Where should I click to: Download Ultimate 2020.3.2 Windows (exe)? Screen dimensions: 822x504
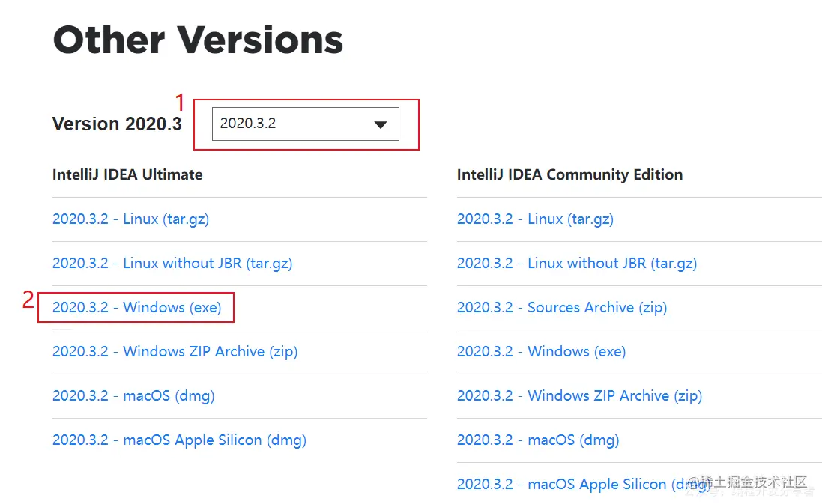[137, 307]
